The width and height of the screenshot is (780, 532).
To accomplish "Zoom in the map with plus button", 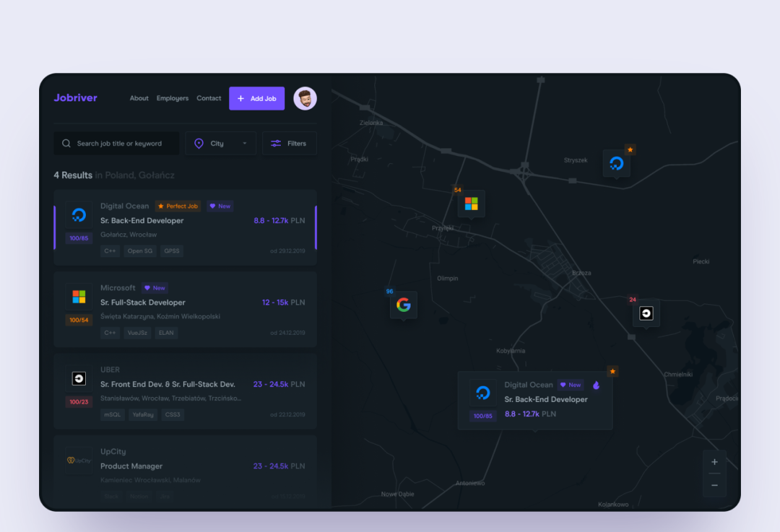I will point(714,462).
